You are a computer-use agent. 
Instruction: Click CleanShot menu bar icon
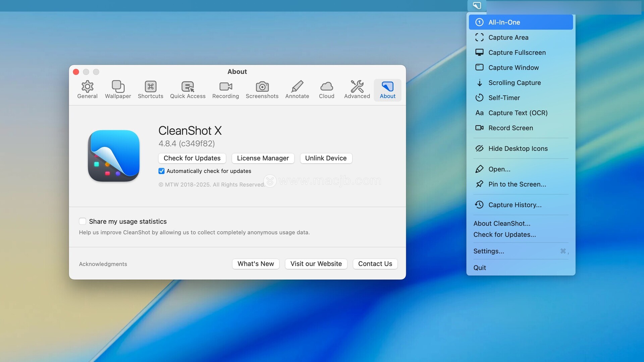click(477, 6)
